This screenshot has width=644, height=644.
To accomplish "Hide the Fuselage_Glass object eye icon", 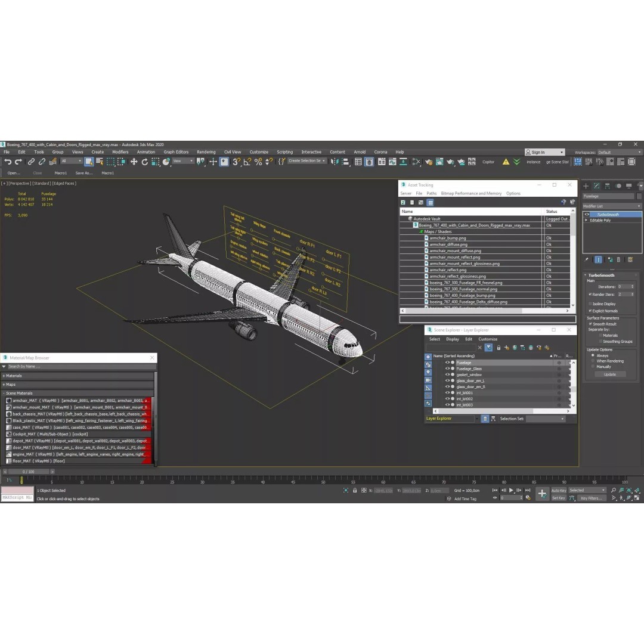I will coord(447,369).
